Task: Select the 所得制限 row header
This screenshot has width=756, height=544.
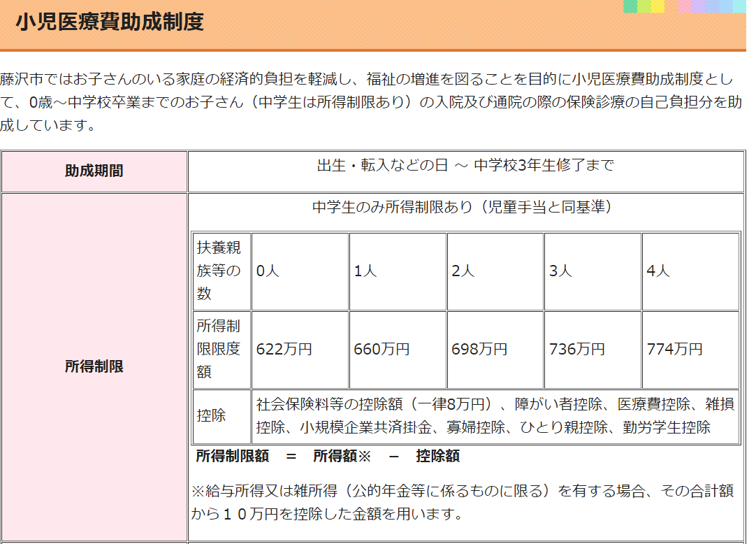Action: pos(94,367)
